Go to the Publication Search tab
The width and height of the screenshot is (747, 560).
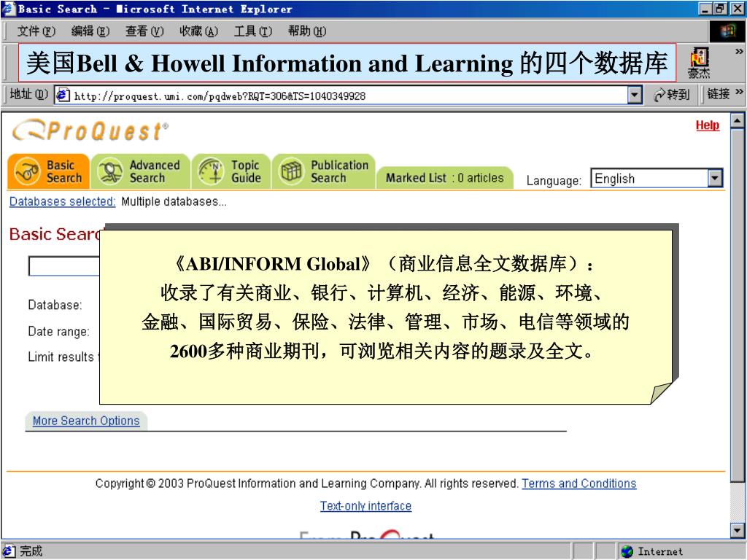click(x=323, y=171)
